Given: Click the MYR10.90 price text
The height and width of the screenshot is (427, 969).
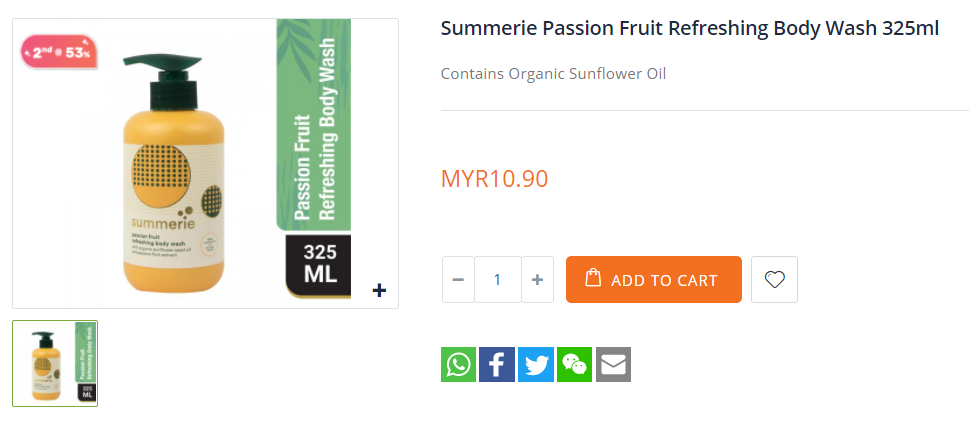Looking at the screenshot, I should click(494, 179).
